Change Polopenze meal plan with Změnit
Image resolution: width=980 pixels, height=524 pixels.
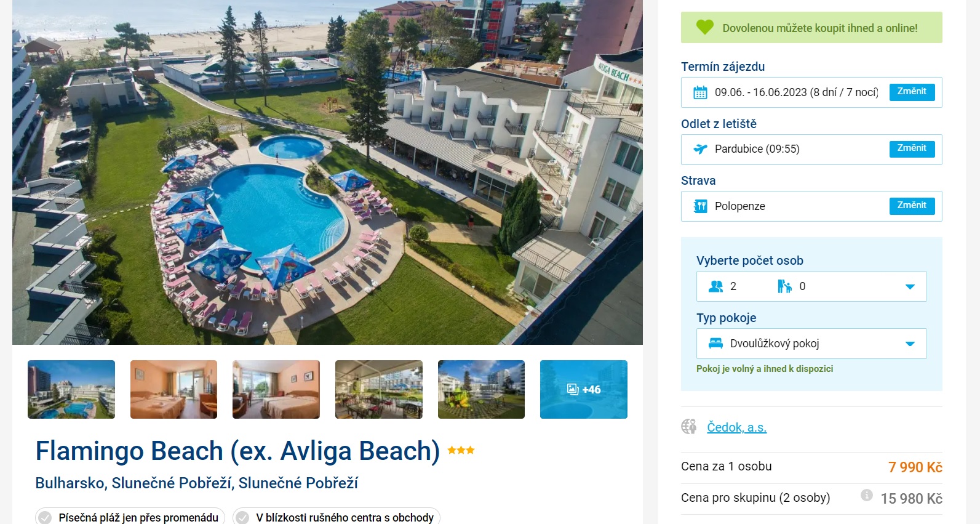[x=912, y=206]
